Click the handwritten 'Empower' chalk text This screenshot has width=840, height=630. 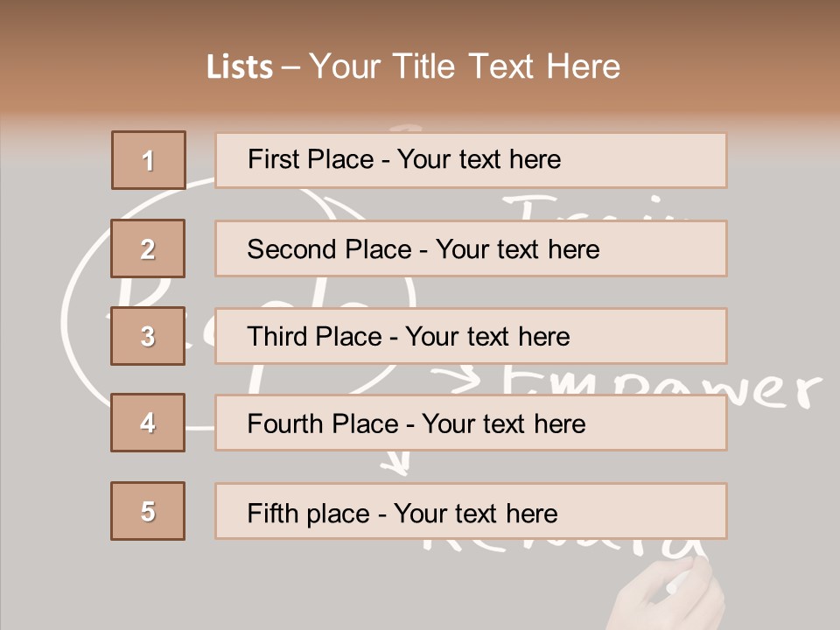point(770,390)
